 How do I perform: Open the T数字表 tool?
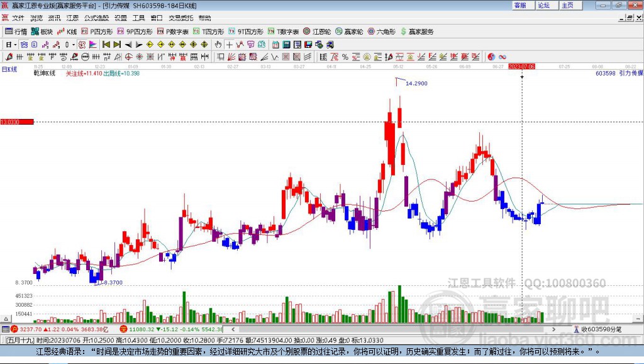tap(283, 31)
